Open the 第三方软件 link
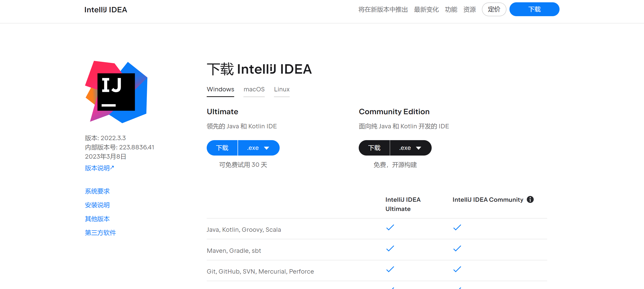The width and height of the screenshot is (644, 289). pos(100,233)
